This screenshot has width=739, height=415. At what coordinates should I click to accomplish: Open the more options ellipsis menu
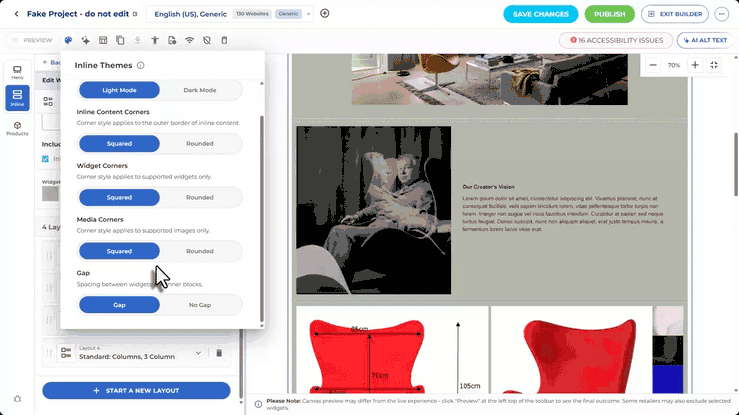point(721,14)
